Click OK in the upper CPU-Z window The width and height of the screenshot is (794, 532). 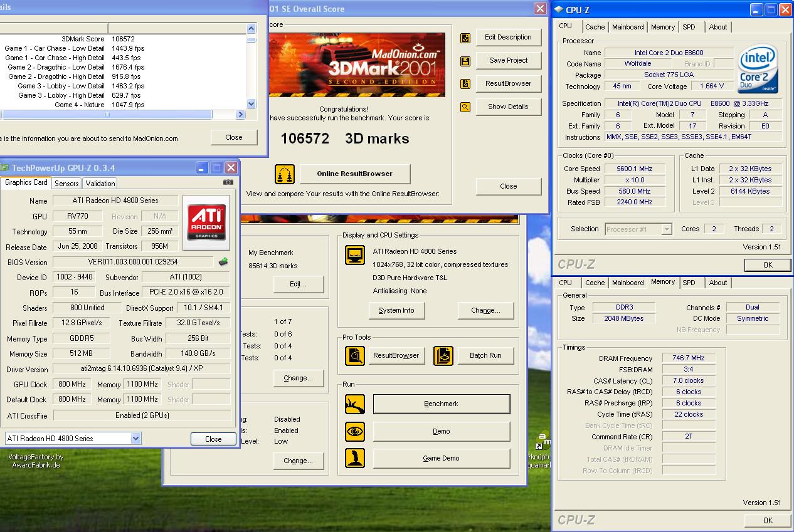[x=768, y=265]
